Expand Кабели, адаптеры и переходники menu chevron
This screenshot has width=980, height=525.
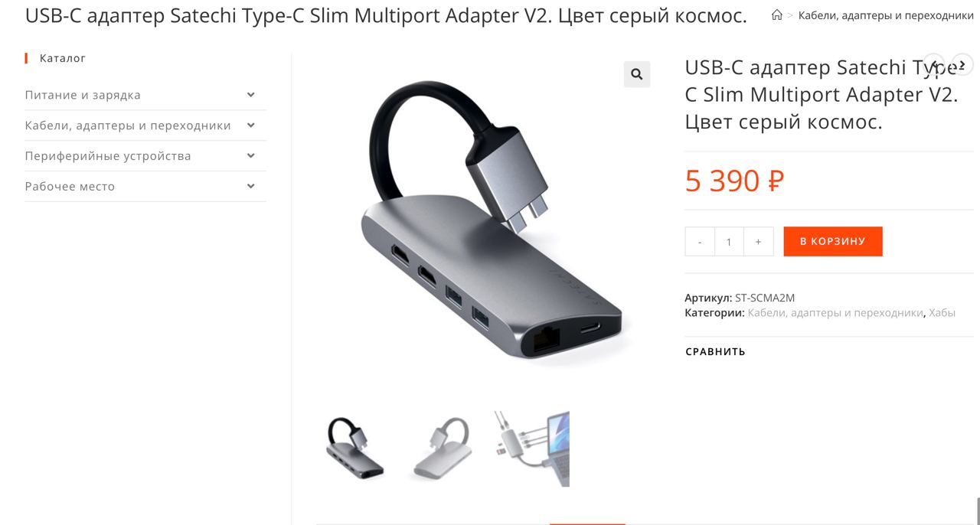[x=250, y=126]
